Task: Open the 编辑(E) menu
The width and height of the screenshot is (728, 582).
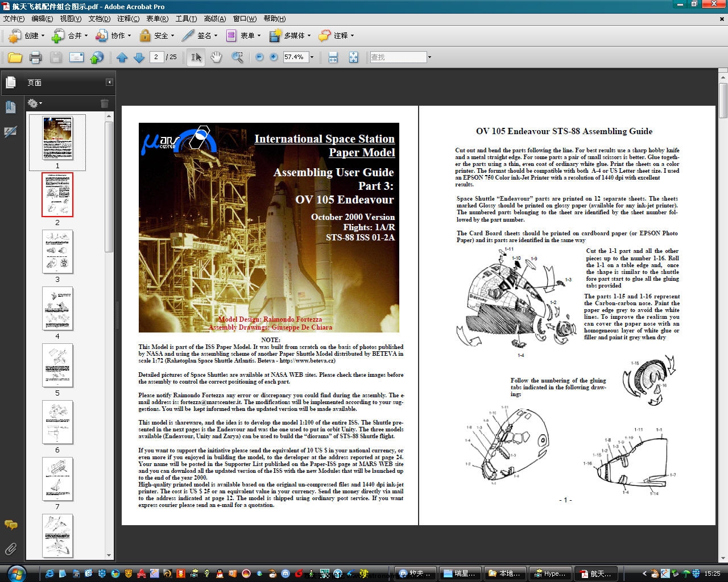Action: coord(42,19)
